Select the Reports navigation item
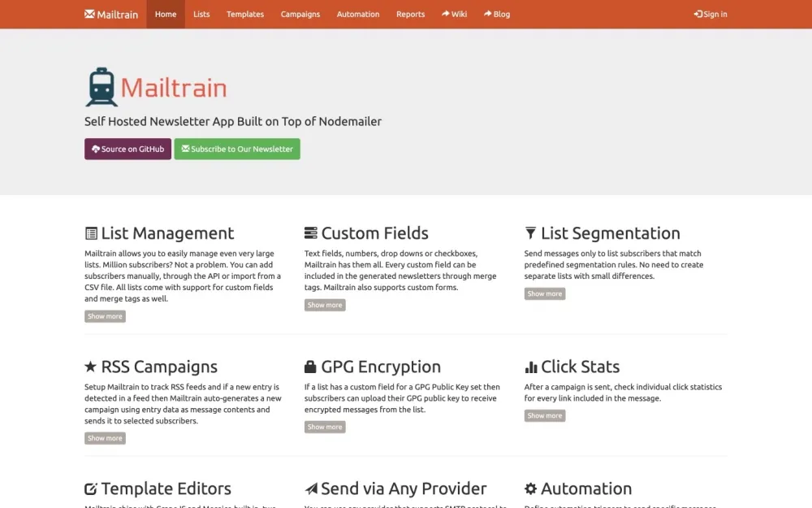Screen dimensions: 812x508 coord(410,14)
